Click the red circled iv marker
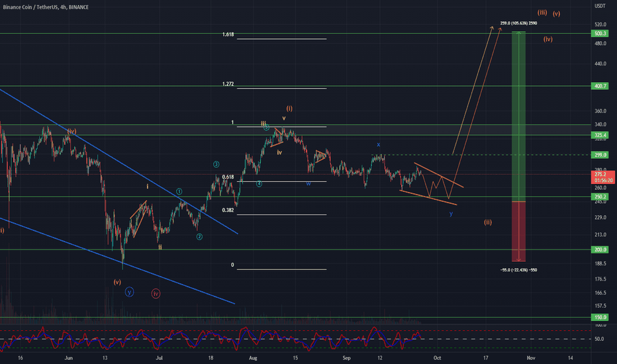Image resolution: width=617 pixels, height=364 pixels. click(x=156, y=294)
